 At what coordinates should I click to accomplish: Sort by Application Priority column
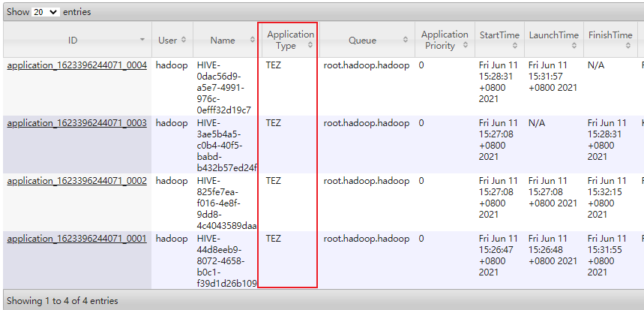point(445,40)
